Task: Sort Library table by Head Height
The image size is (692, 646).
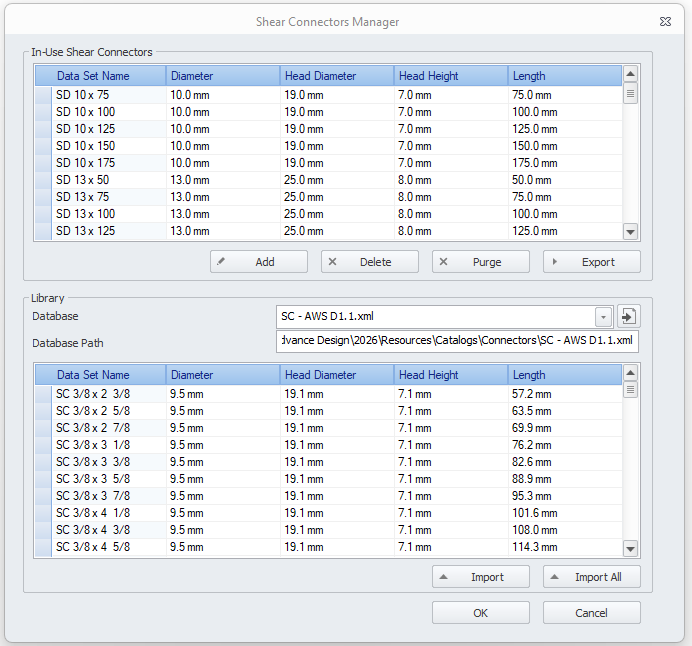Action: pyautogui.click(x=451, y=375)
